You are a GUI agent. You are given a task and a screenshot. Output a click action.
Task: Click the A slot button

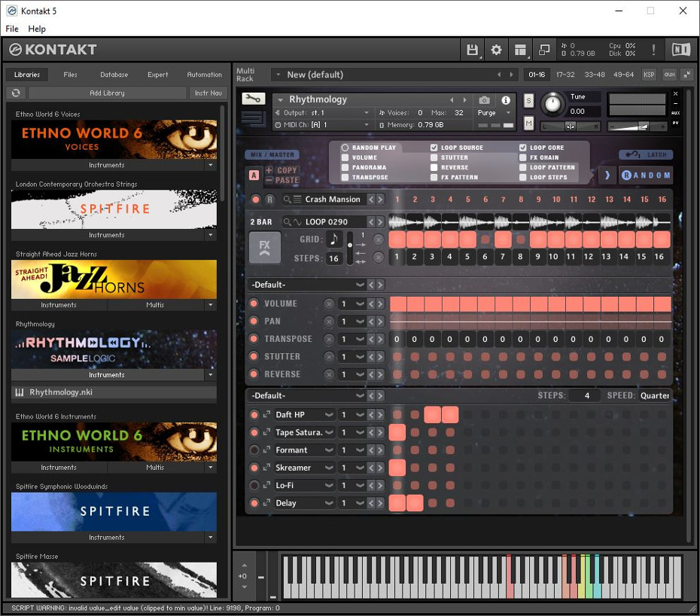254,175
